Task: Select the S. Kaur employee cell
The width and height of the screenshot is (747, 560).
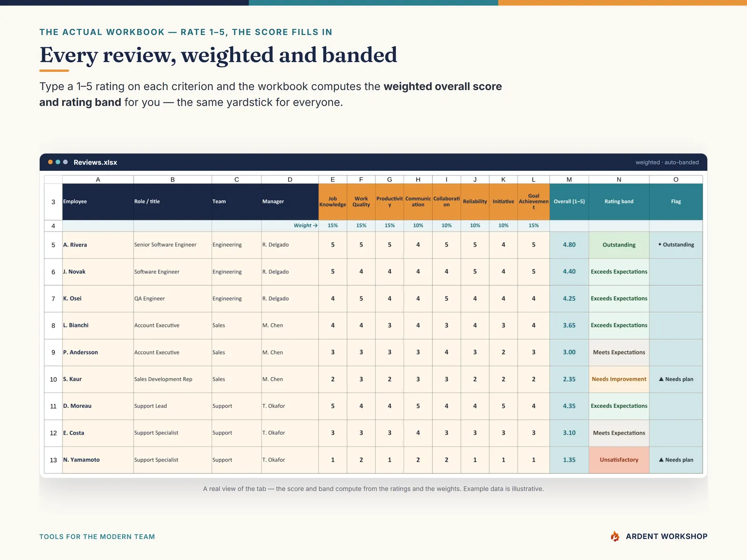Action: coord(98,379)
